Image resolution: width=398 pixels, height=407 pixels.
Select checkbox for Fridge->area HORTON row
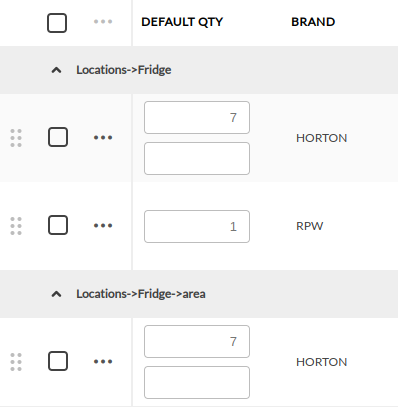tap(58, 361)
